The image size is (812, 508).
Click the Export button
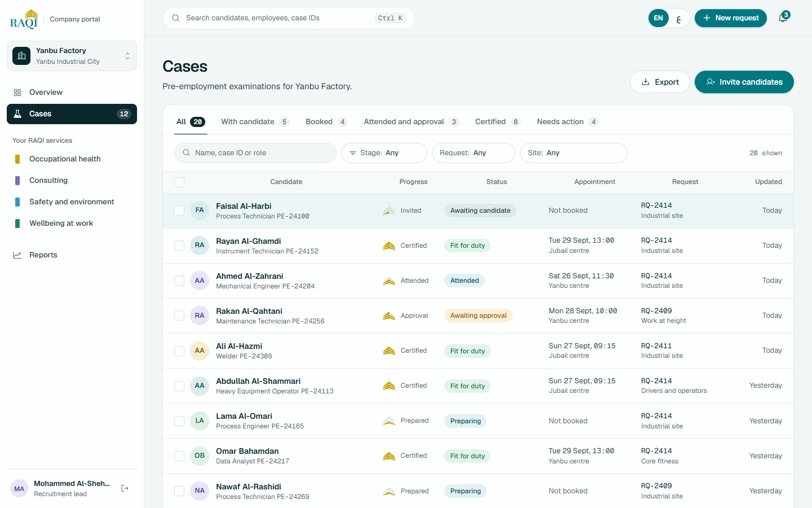(x=660, y=82)
